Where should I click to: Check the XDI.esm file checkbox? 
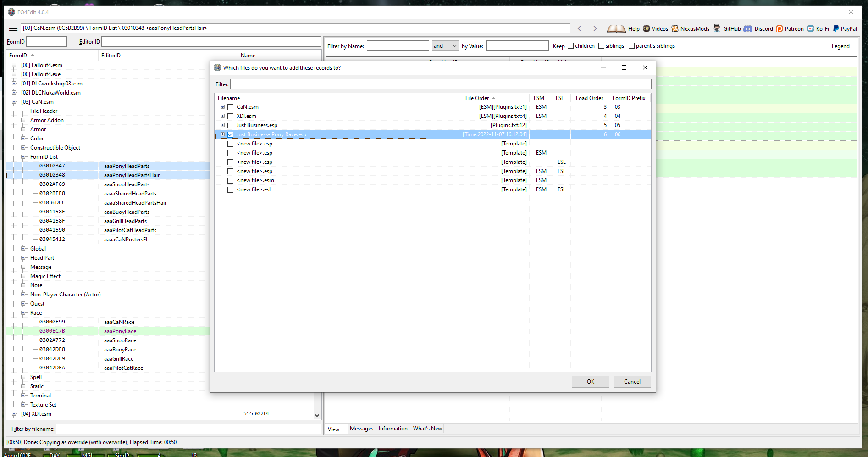click(231, 116)
